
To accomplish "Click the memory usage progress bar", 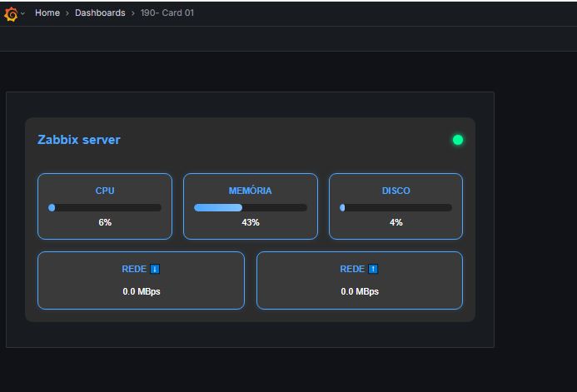I will click(x=251, y=208).
